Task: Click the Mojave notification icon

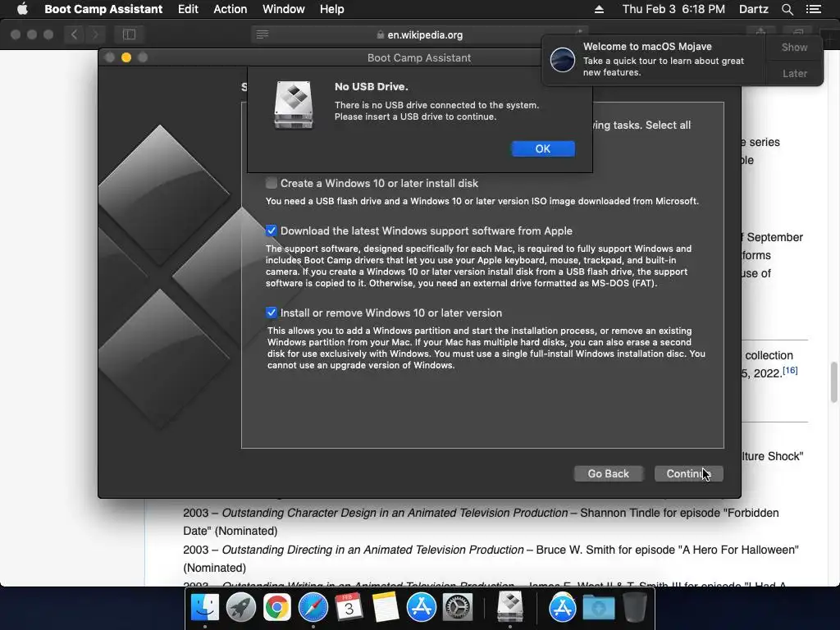Action: [x=563, y=59]
